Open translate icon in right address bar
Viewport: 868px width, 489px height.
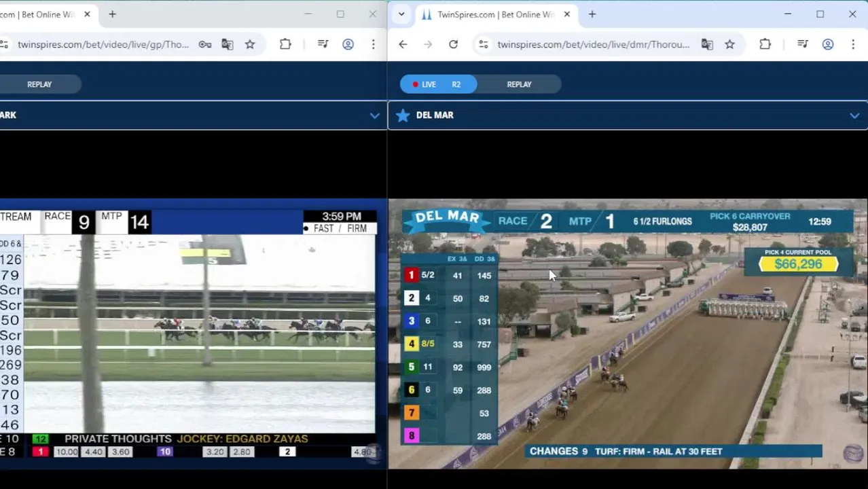tap(707, 44)
